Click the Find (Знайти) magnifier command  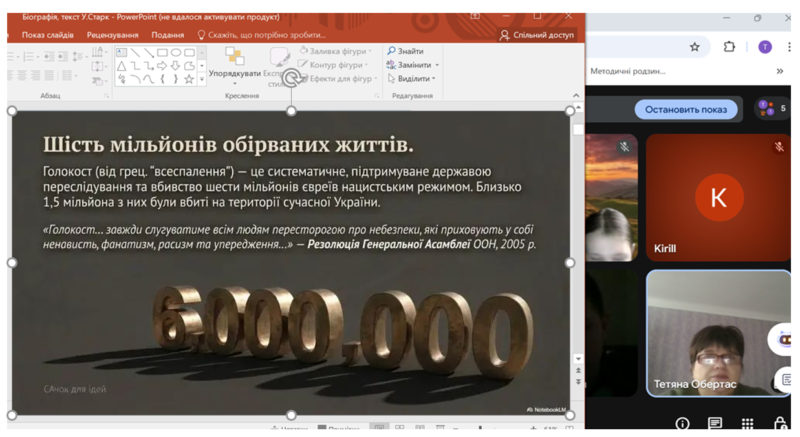tap(406, 51)
